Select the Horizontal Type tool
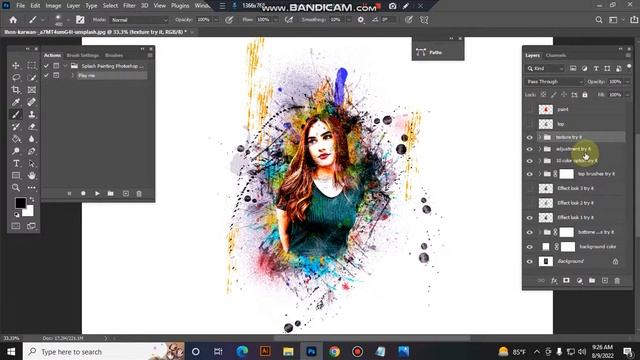Screen dimensions: 640x360 16,163
